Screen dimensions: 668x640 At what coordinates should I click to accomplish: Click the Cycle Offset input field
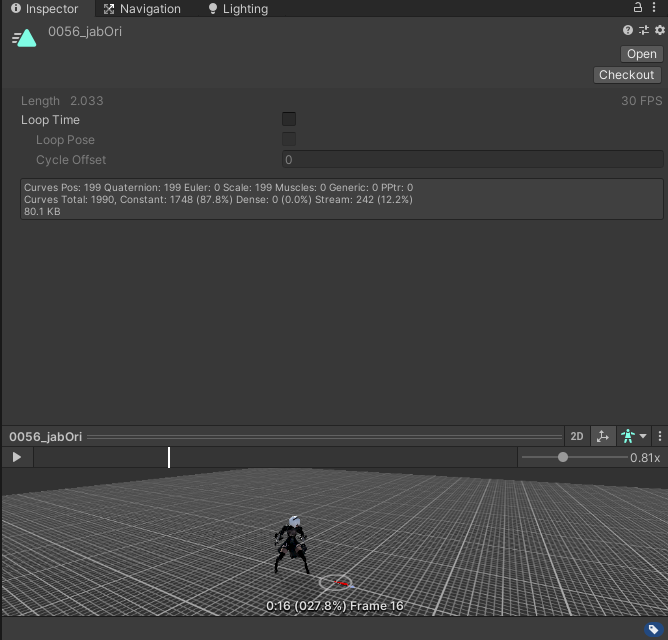pyautogui.click(x=472, y=159)
